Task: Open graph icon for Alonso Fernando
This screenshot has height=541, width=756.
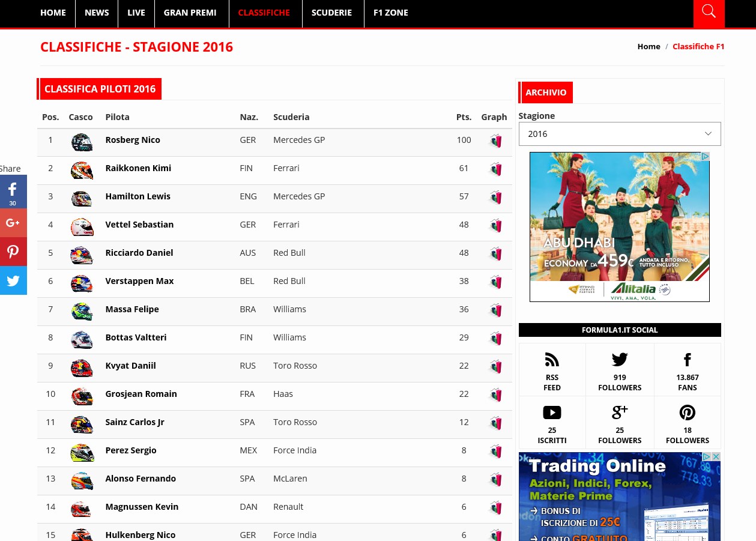Action: (495, 480)
